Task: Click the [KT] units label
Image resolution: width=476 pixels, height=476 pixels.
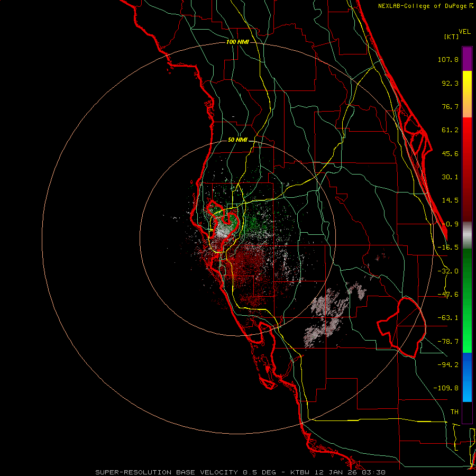Action: [x=451, y=36]
